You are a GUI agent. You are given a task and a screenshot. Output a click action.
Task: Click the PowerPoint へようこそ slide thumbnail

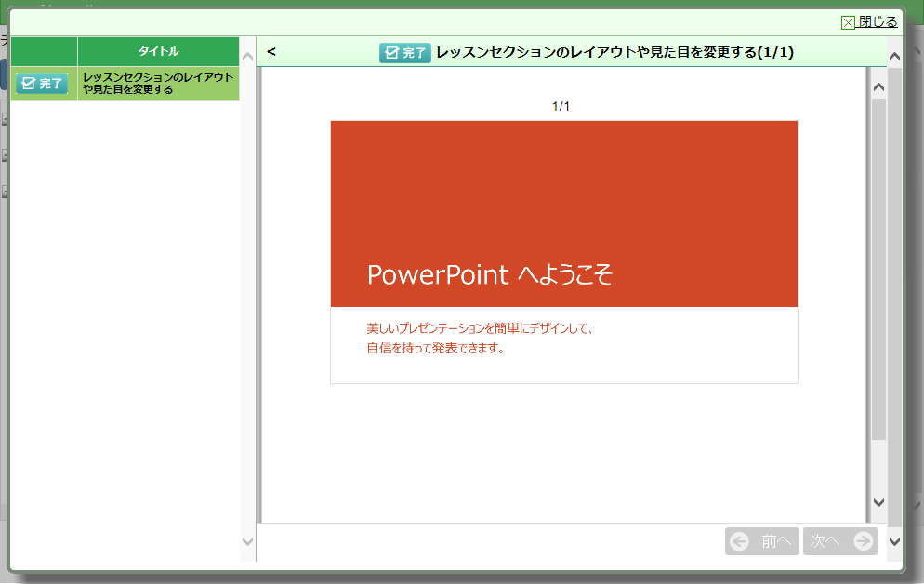(564, 252)
